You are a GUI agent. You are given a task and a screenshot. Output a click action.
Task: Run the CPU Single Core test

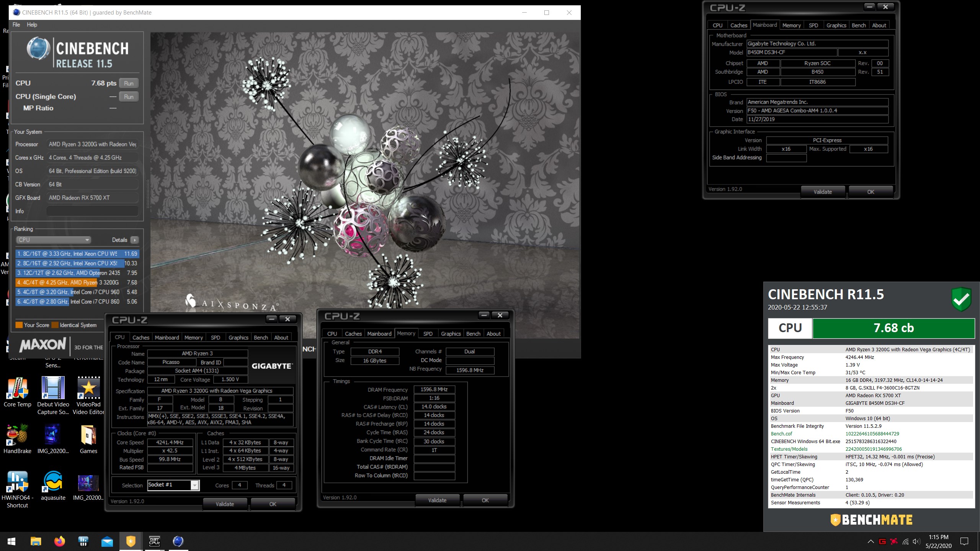pyautogui.click(x=129, y=97)
